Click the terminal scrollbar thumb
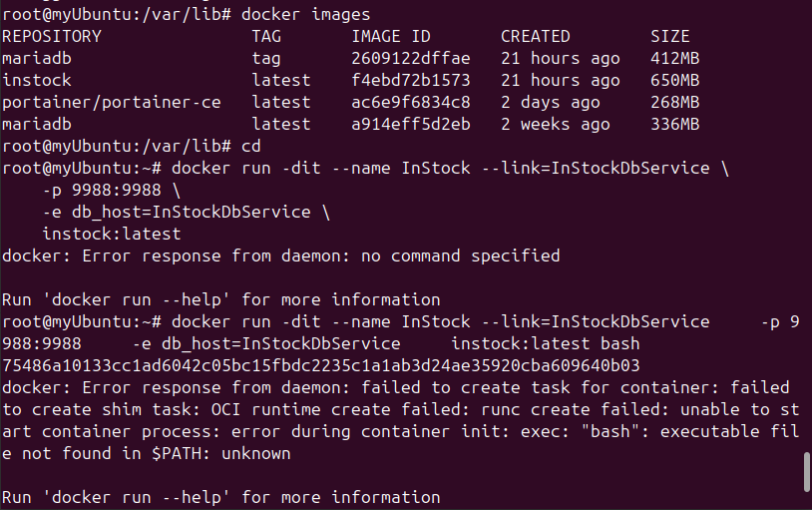 806,472
